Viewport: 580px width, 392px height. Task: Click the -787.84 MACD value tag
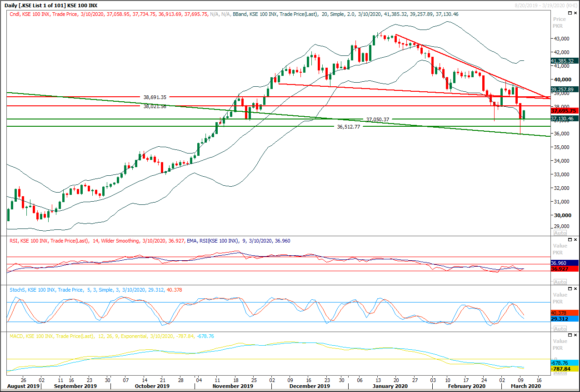[x=564, y=369]
